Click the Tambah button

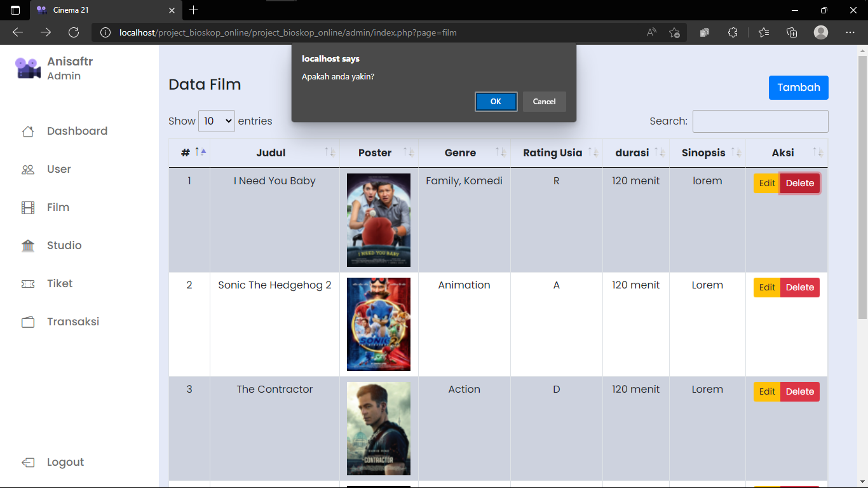pyautogui.click(x=799, y=88)
